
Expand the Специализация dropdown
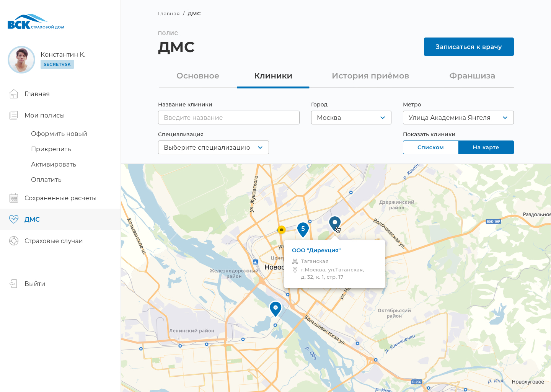tap(214, 147)
